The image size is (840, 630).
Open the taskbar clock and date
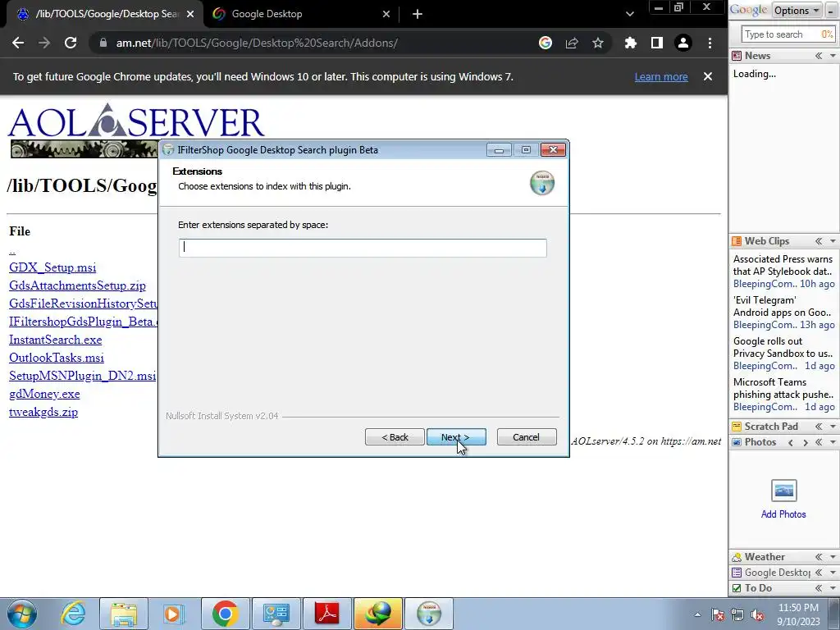coord(798,614)
